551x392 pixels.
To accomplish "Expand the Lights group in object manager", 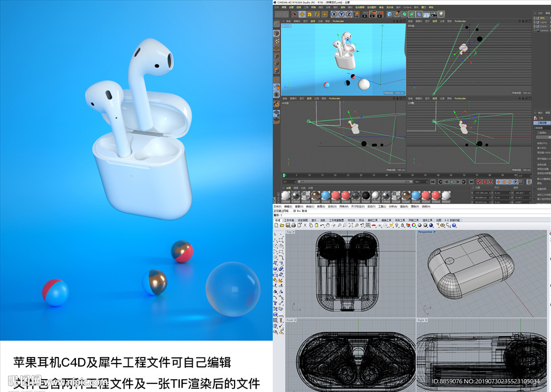I will coord(534,22).
